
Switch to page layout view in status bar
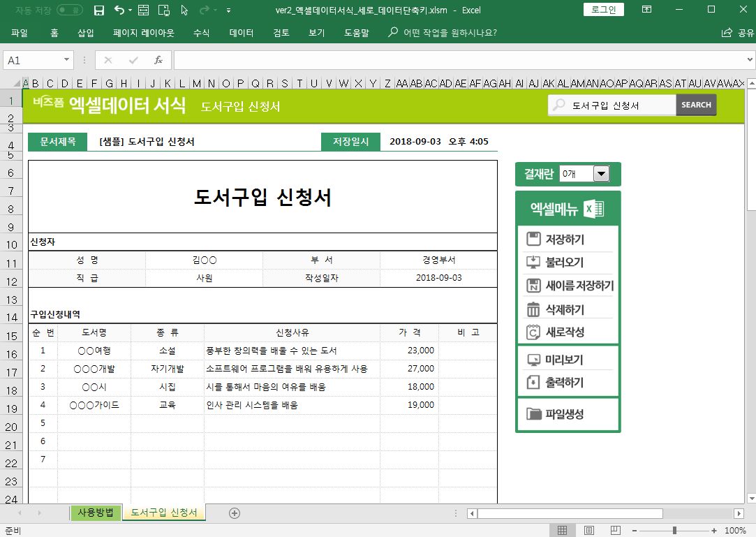tap(588, 531)
